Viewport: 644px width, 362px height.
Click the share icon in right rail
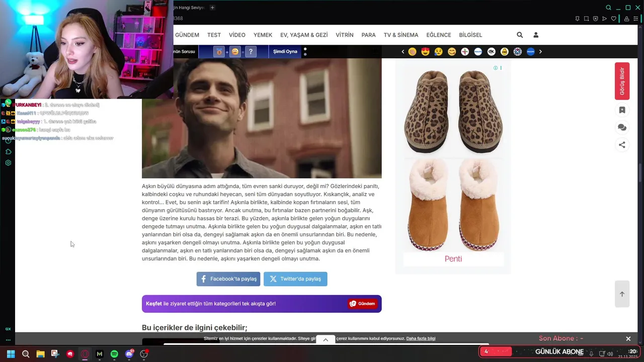pyautogui.click(x=622, y=145)
